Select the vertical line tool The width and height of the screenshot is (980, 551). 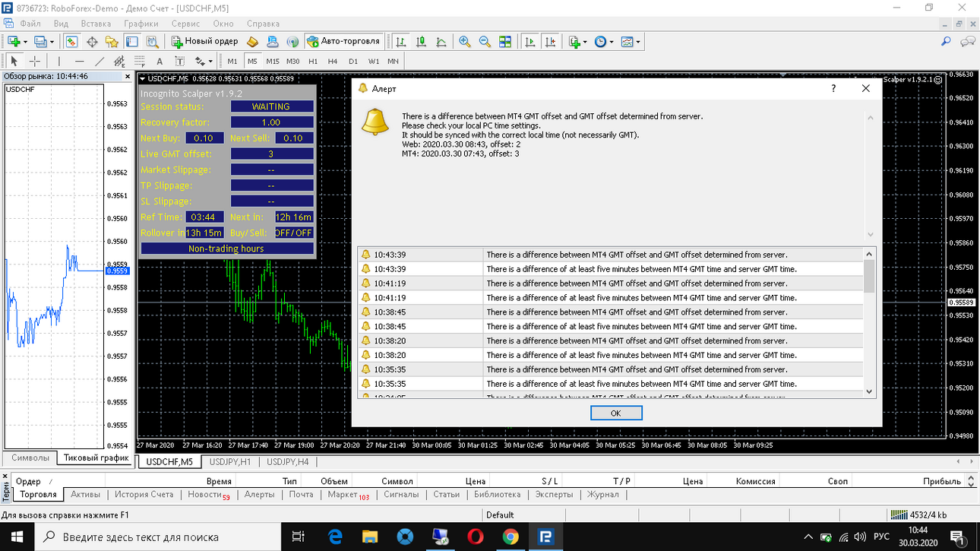click(x=59, y=61)
